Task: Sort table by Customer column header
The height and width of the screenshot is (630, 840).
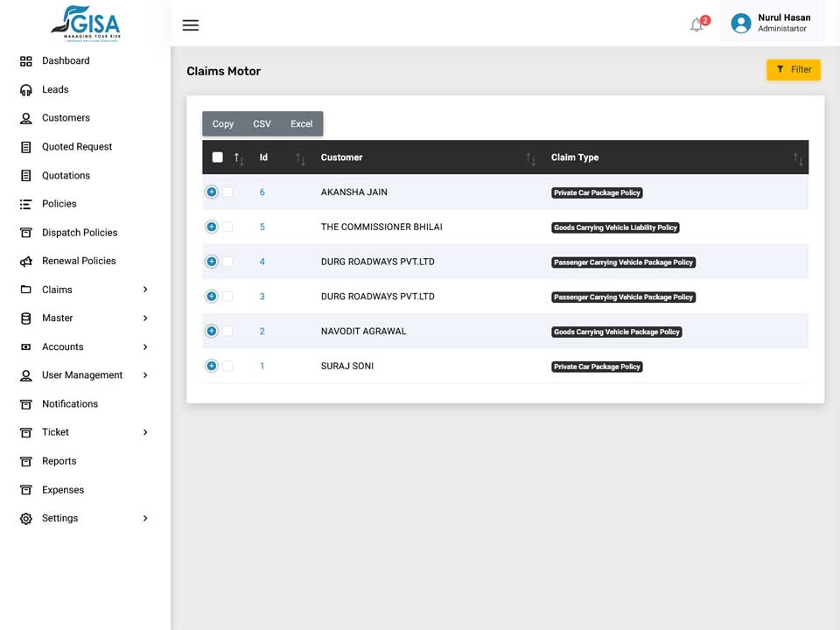Action: (x=341, y=157)
